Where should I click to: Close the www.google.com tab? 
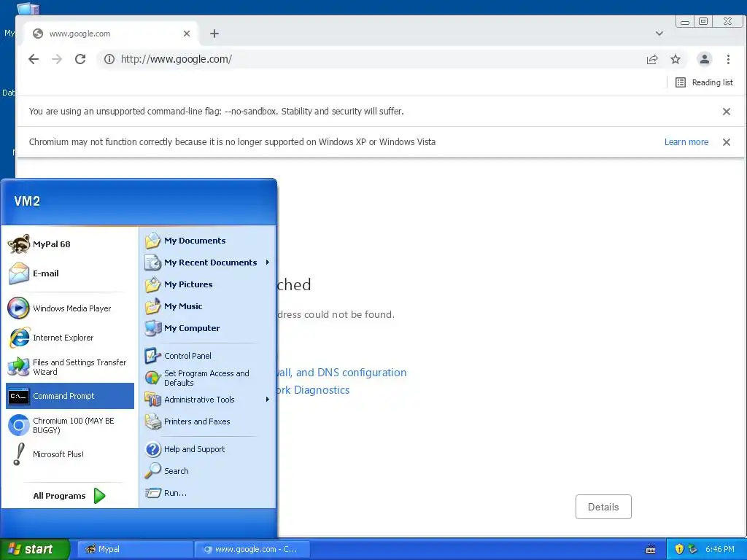[x=187, y=34]
